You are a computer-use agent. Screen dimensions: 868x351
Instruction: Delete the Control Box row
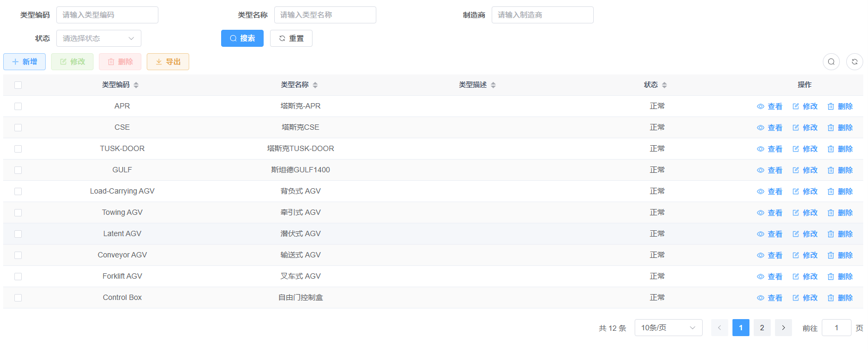(840, 298)
